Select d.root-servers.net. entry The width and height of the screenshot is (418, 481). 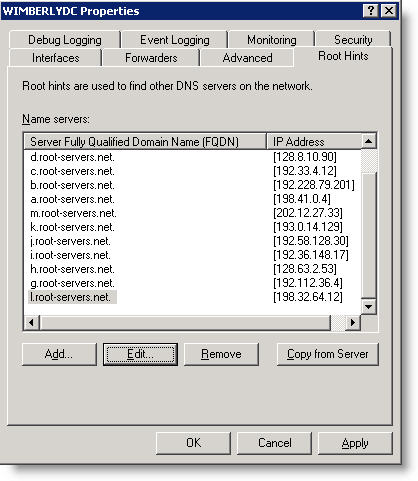tap(72, 157)
